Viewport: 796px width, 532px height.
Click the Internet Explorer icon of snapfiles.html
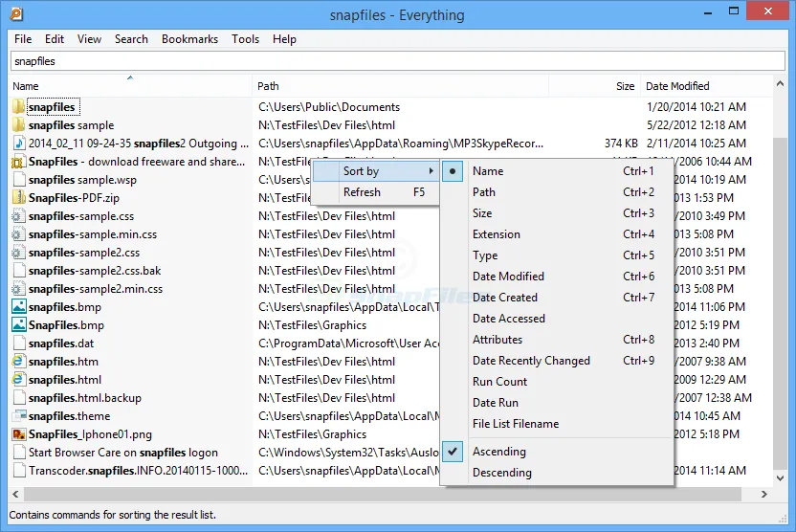coord(19,380)
